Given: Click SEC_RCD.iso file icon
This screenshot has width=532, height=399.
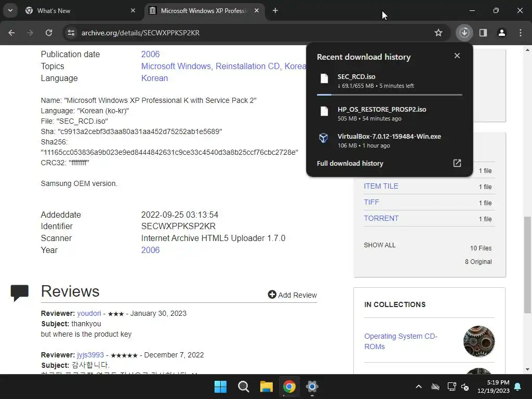Looking at the screenshot, I should [324, 78].
